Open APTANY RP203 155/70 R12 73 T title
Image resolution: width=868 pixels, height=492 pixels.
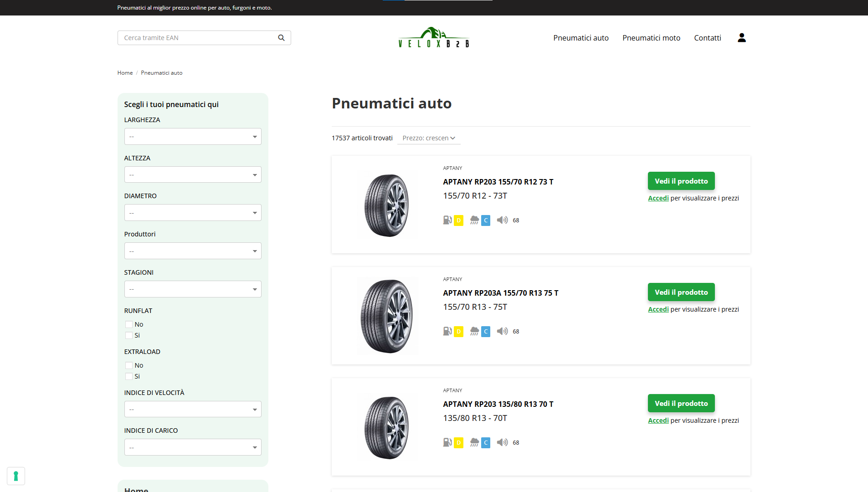(x=498, y=182)
